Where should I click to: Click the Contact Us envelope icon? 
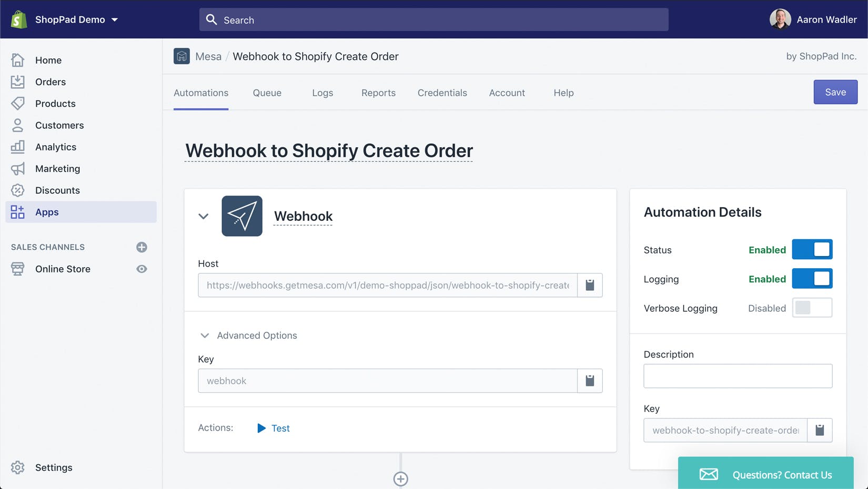click(x=709, y=474)
